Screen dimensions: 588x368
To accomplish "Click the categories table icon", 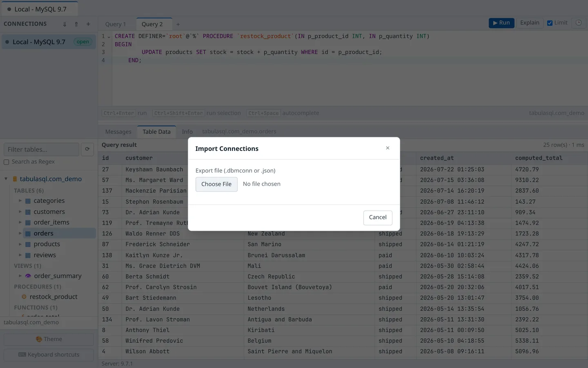I will pyautogui.click(x=28, y=201).
